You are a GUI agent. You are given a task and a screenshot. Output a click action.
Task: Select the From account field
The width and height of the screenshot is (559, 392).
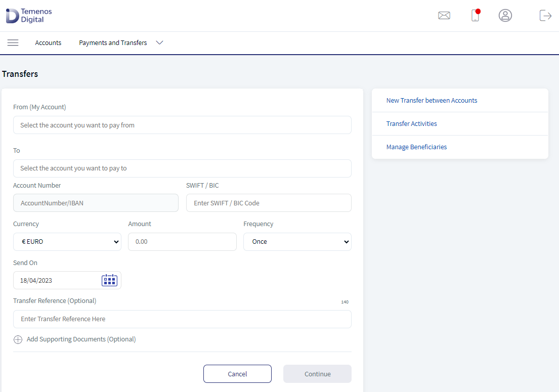pyautogui.click(x=182, y=125)
